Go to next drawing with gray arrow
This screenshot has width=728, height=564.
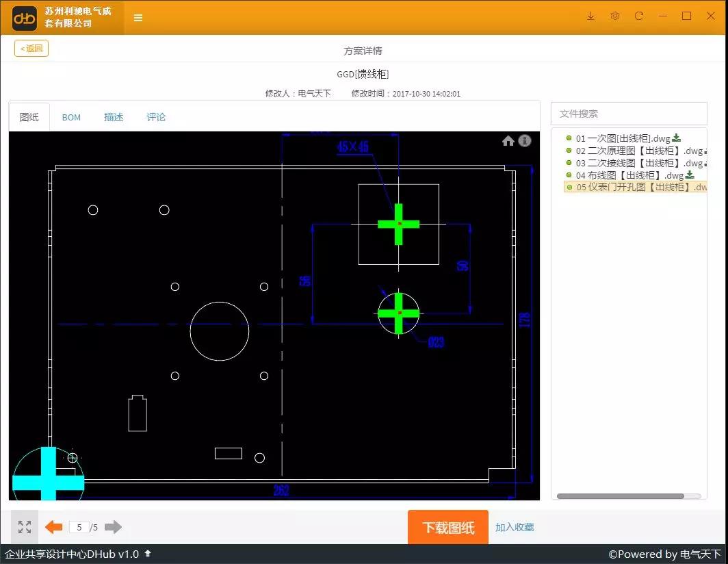[x=113, y=527]
